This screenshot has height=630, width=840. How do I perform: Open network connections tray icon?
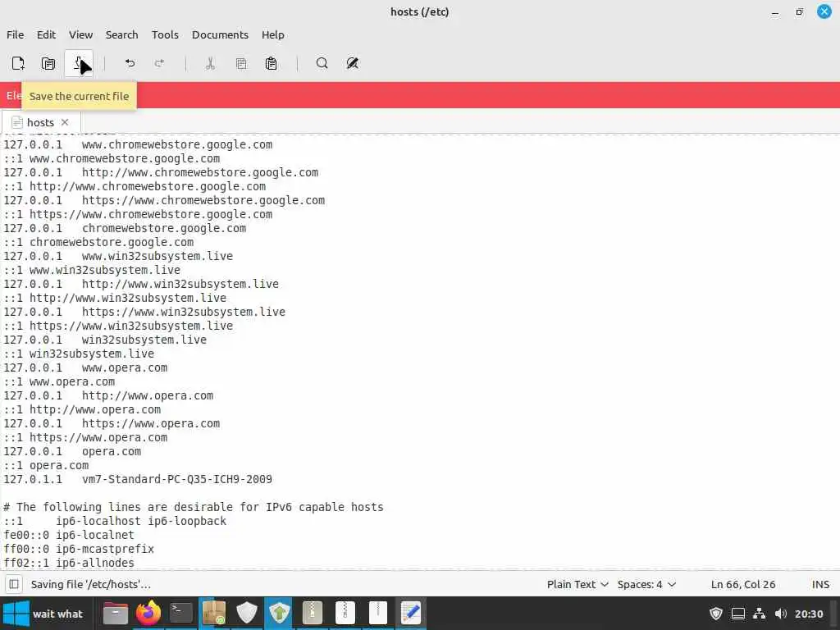(x=759, y=614)
